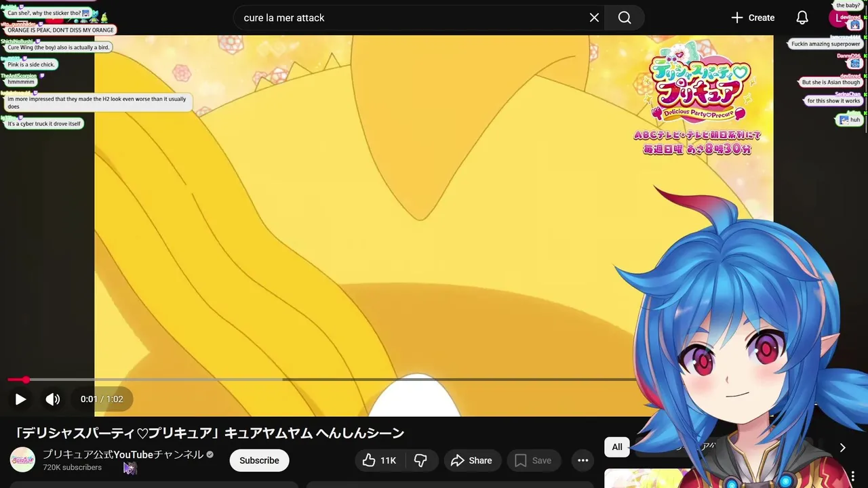Subscribe to the Precure channel
Image resolution: width=868 pixels, height=488 pixels.
(x=259, y=460)
